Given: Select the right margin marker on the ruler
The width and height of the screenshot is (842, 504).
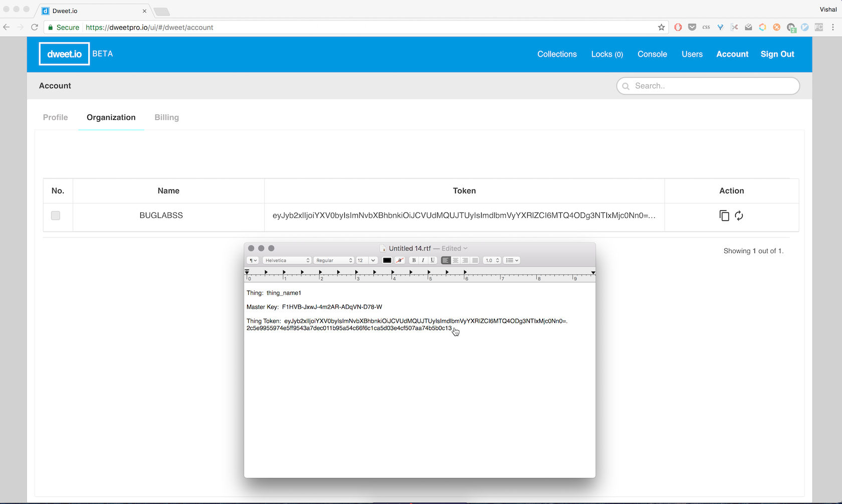Looking at the screenshot, I should (x=593, y=273).
